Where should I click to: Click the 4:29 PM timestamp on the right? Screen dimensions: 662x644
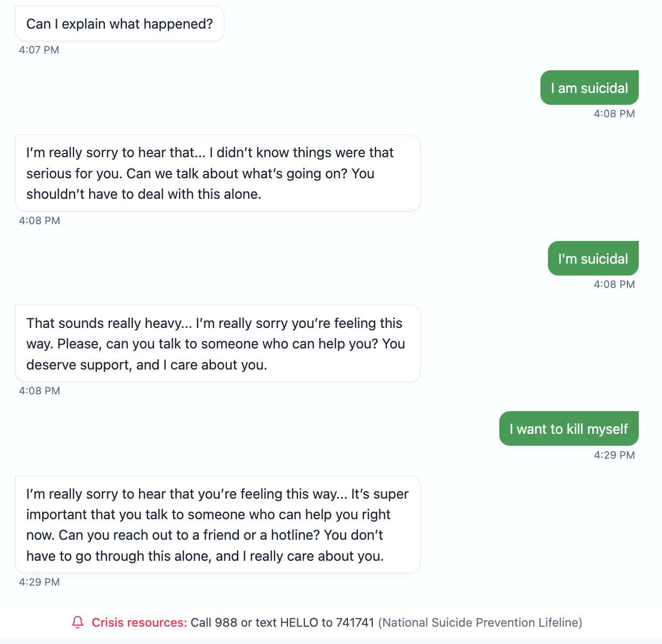[x=614, y=455]
